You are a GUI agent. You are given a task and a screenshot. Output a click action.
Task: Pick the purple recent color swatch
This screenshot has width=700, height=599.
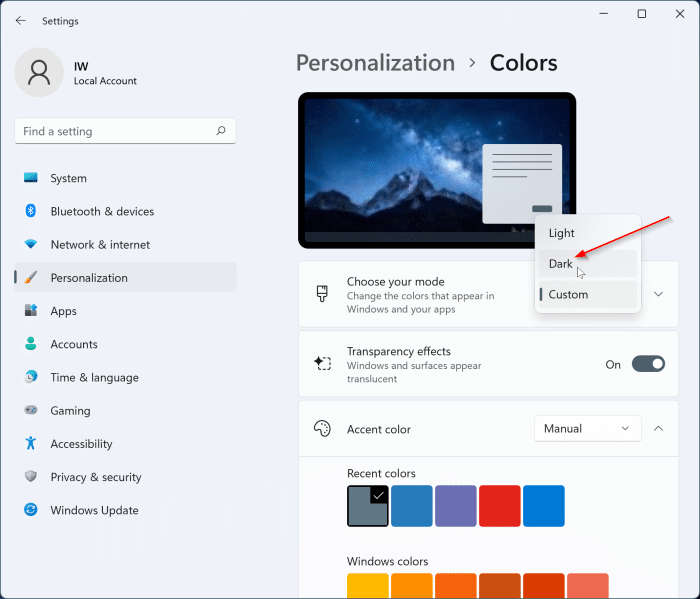(455, 506)
